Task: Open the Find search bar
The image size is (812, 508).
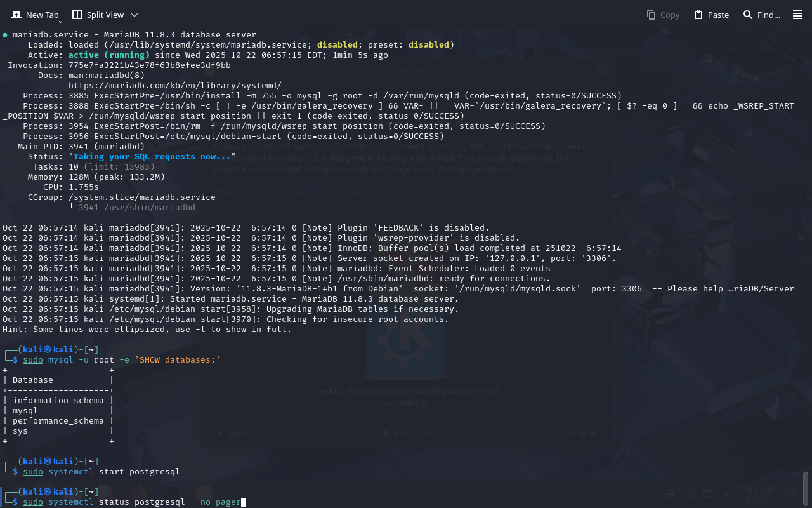Action: click(x=761, y=15)
